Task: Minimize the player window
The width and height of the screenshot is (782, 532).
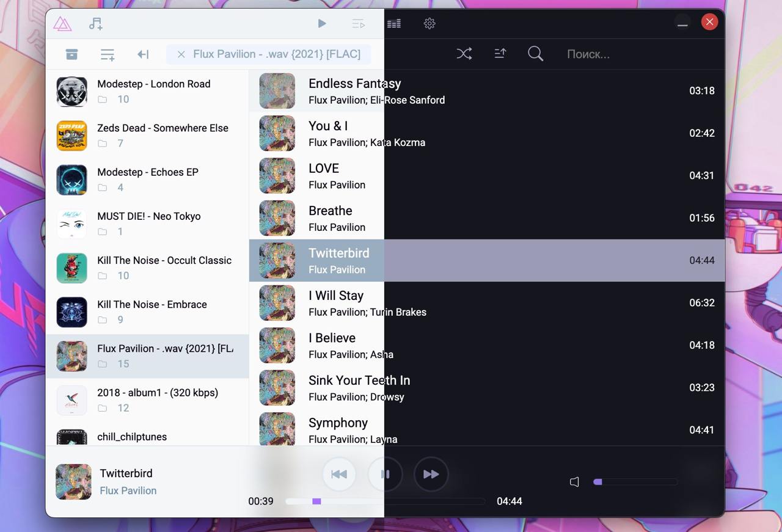Action: pyautogui.click(x=682, y=23)
